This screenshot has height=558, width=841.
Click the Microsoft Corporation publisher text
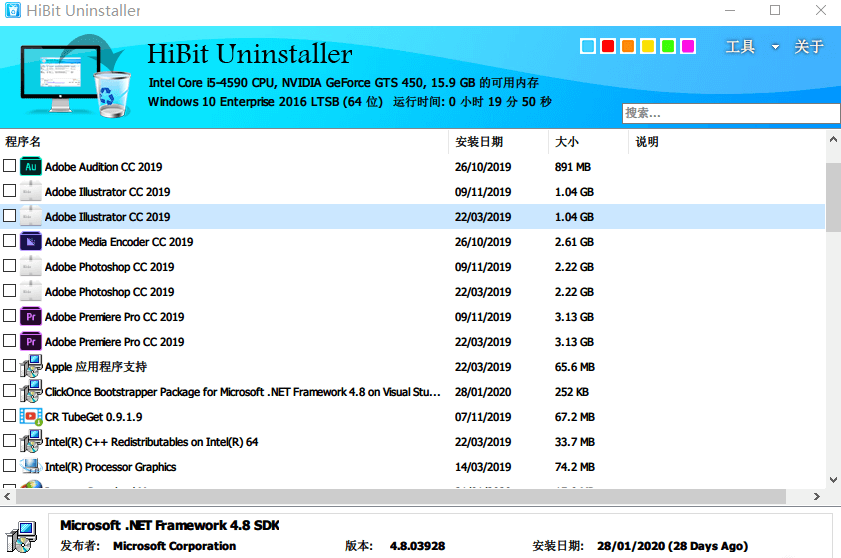coord(175,546)
